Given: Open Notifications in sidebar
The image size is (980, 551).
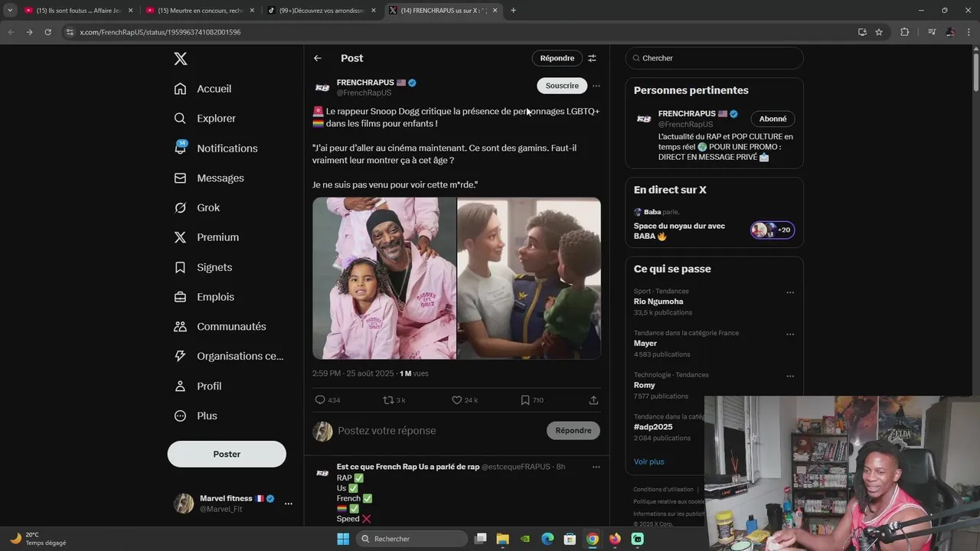Looking at the screenshot, I should (215, 148).
